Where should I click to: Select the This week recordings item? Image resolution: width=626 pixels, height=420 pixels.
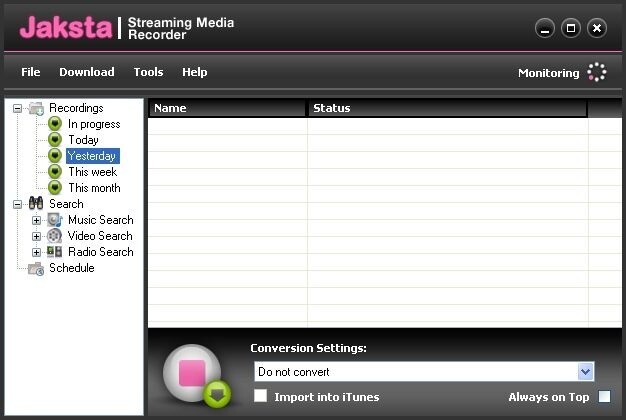[93, 172]
